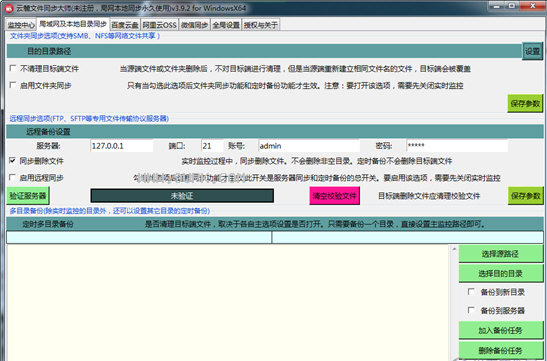
Task: Switch to the 百度云盘 tab
Action: tap(125, 25)
